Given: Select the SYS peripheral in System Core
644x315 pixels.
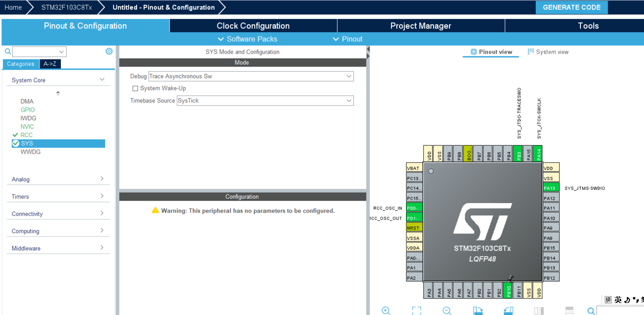Looking at the screenshot, I should coord(27,143).
